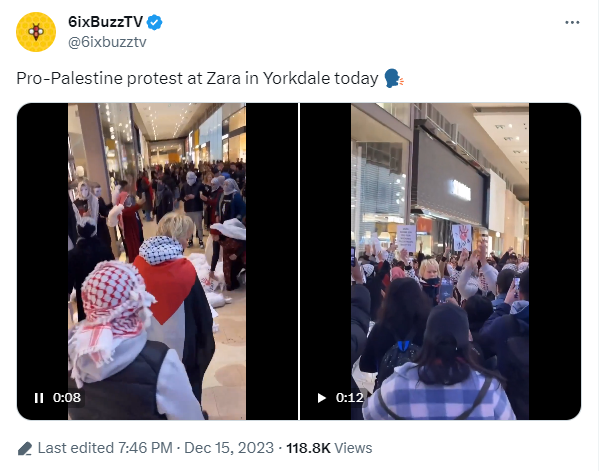The image size is (599, 471).
Task: Open the 6ixBuzzTV display name link
Action: coord(105,22)
